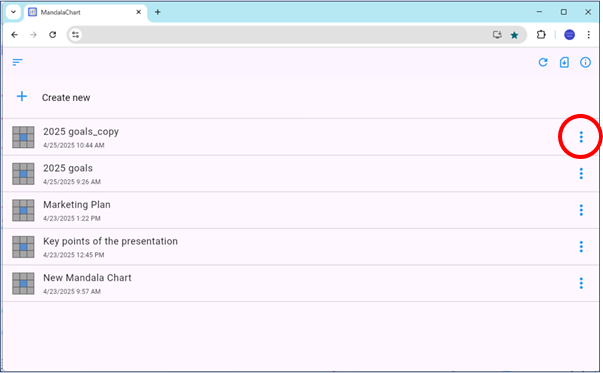
Task: Click the install app icon in address bar
Action: (x=497, y=35)
